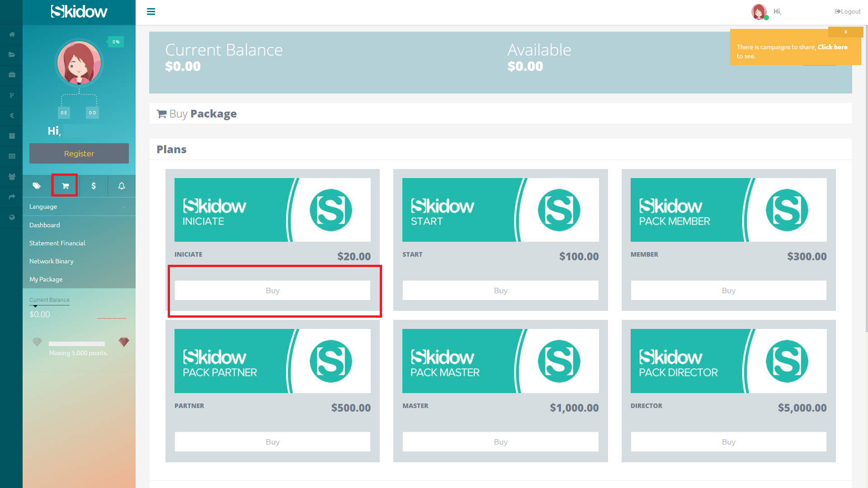Buy the INICIATE $20.00 plan

pyautogui.click(x=273, y=291)
